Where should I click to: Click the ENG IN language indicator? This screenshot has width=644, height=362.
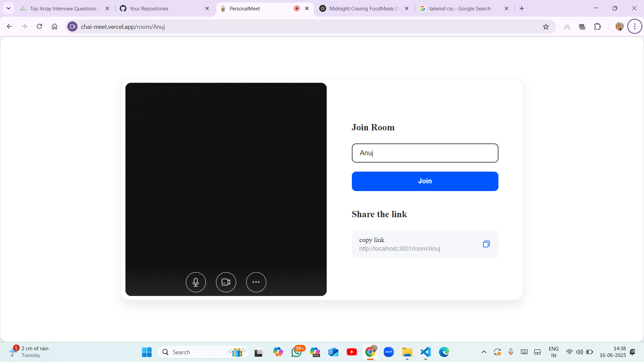click(x=554, y=352)
